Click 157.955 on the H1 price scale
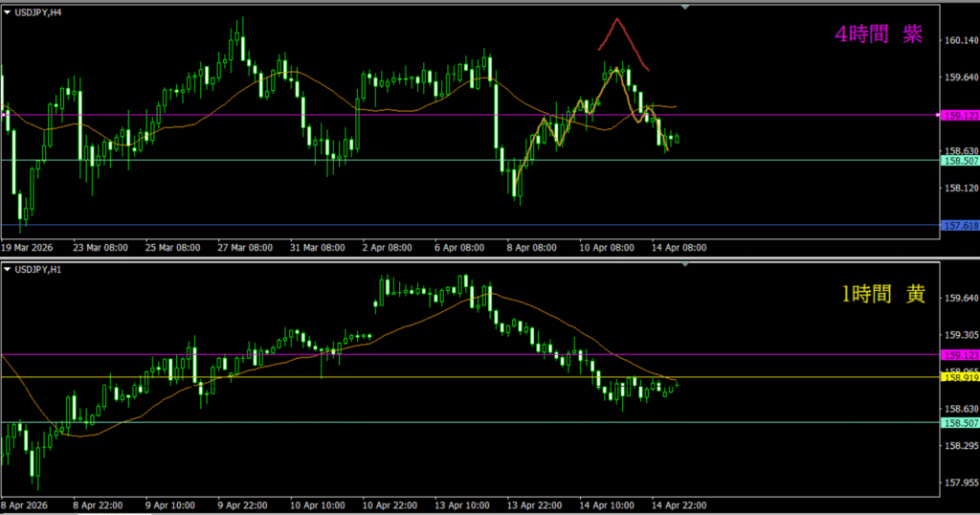This screenshot has height=515, width=980. point(960,482)
